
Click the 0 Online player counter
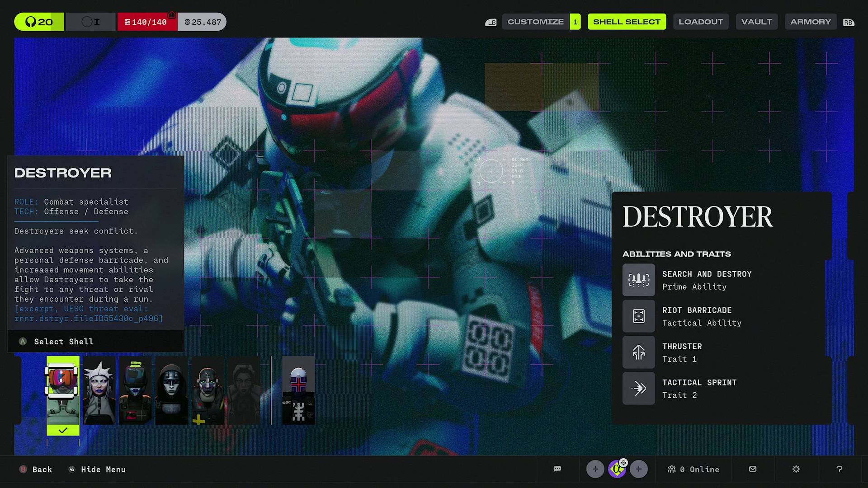pos(694,469)
